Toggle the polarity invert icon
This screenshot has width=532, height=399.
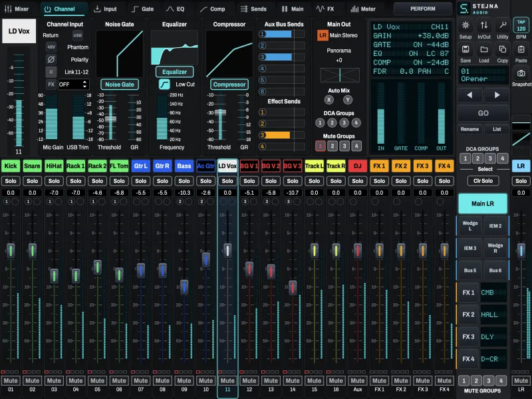click(x=51, y=60)
